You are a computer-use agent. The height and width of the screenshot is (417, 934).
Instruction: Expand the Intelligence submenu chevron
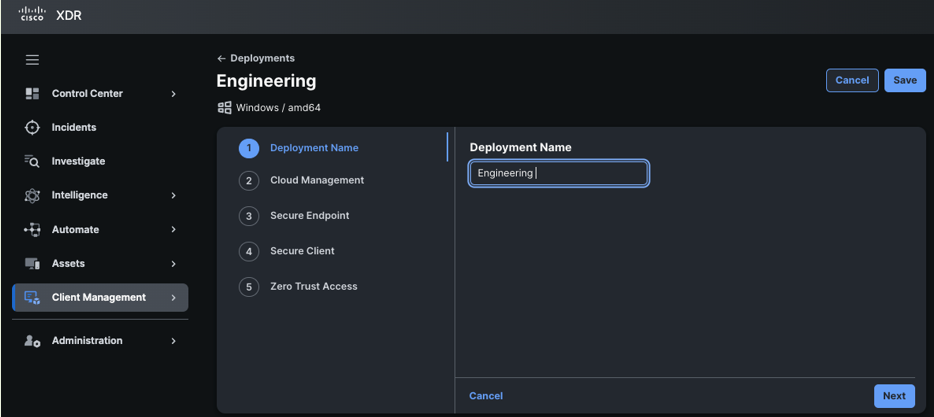point(173,195)
